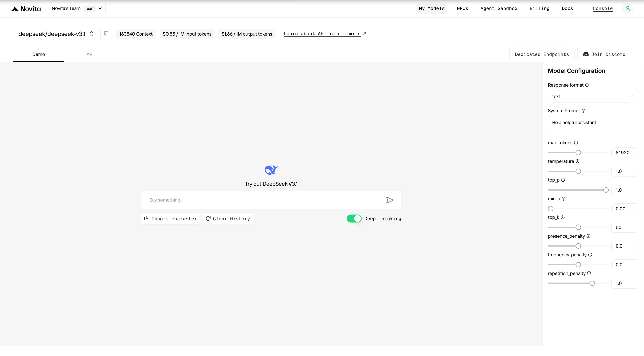644x356 pixels.
Task: Open My Models in top navigation
Action: click(x=432, y=8)
